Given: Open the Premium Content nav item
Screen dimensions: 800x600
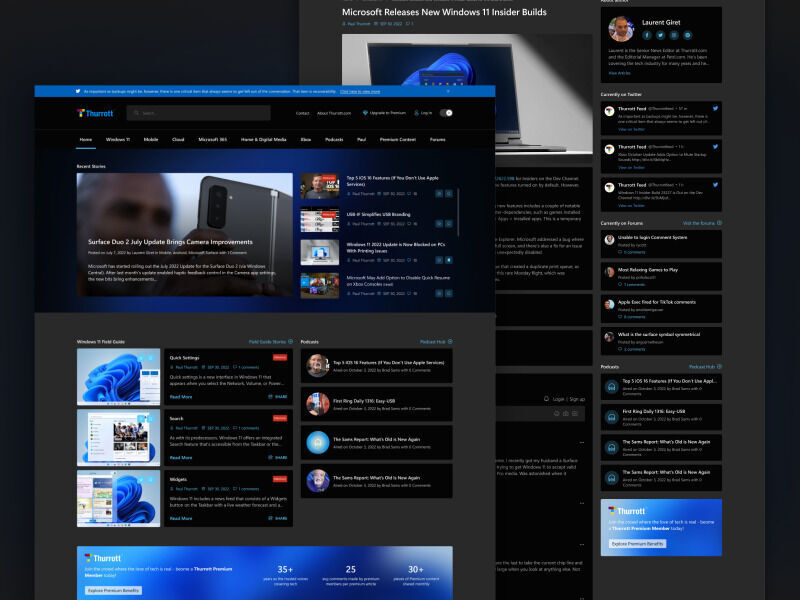Looking at the screenshot, I should point(398,139).
